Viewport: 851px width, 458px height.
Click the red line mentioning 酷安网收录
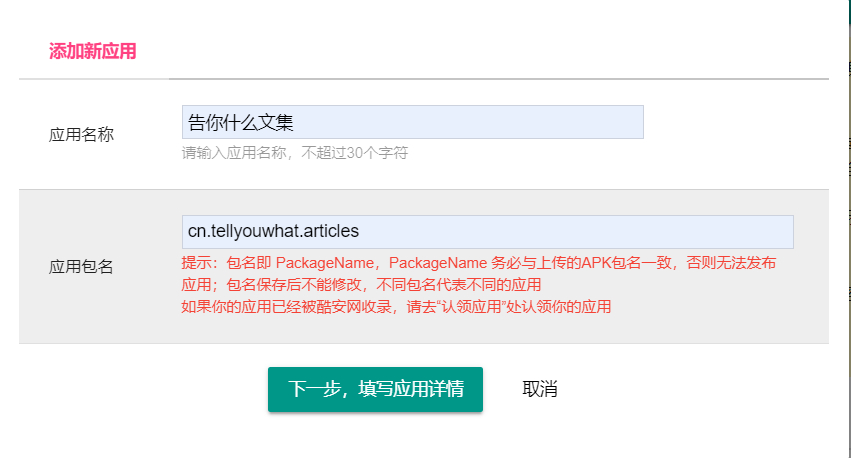click(396, 307)
